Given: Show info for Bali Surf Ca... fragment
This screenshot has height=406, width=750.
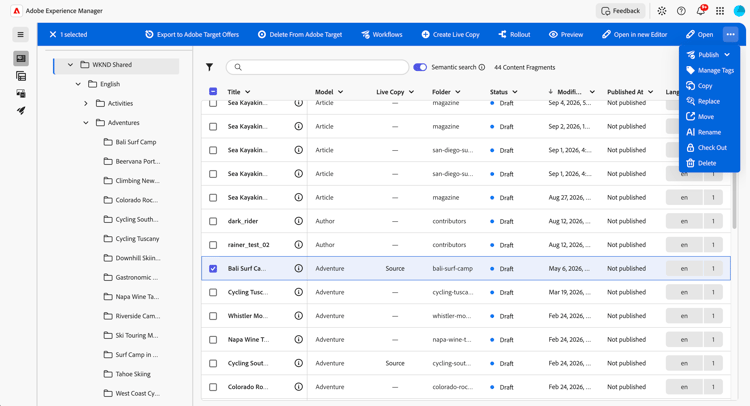Looking at the screenshot, I should click(x=298, y=269).
